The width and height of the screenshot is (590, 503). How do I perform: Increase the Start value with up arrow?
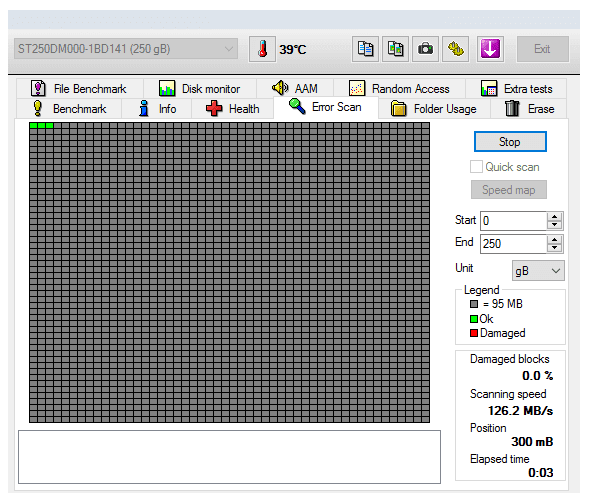(x=554, y=217)
